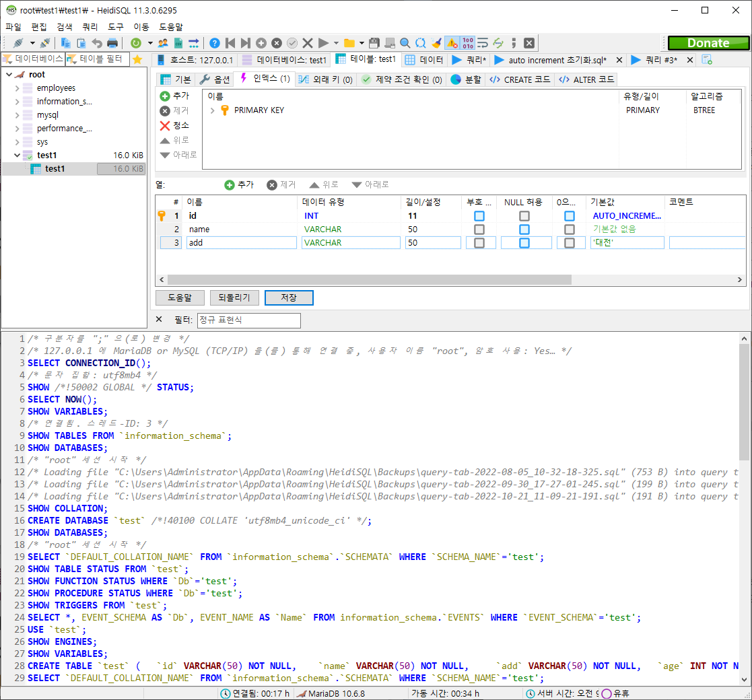Click the broom clear icon
Screen dimensions: 752x700
pos(436,43)
